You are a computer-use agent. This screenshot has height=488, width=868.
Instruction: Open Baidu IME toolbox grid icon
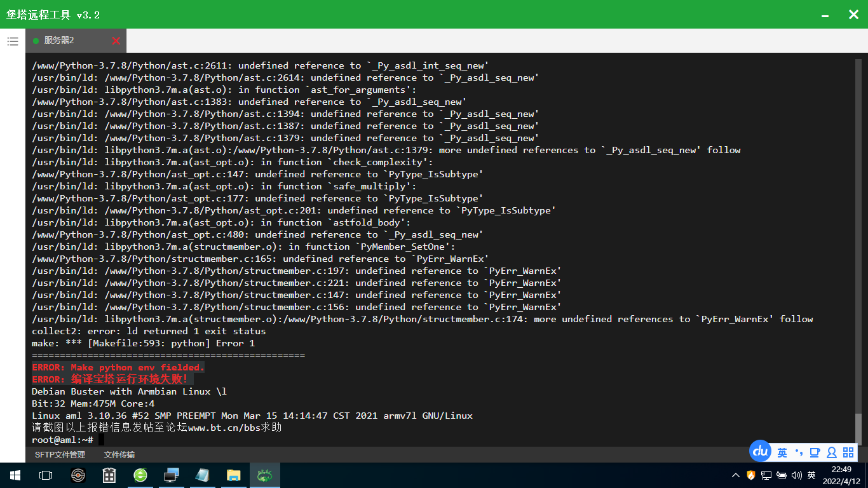click(848, 452)
